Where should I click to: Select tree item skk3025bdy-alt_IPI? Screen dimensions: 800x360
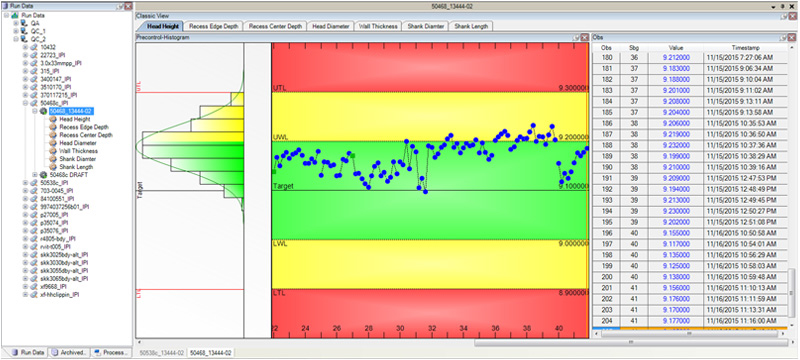click(x=63, y=254)
